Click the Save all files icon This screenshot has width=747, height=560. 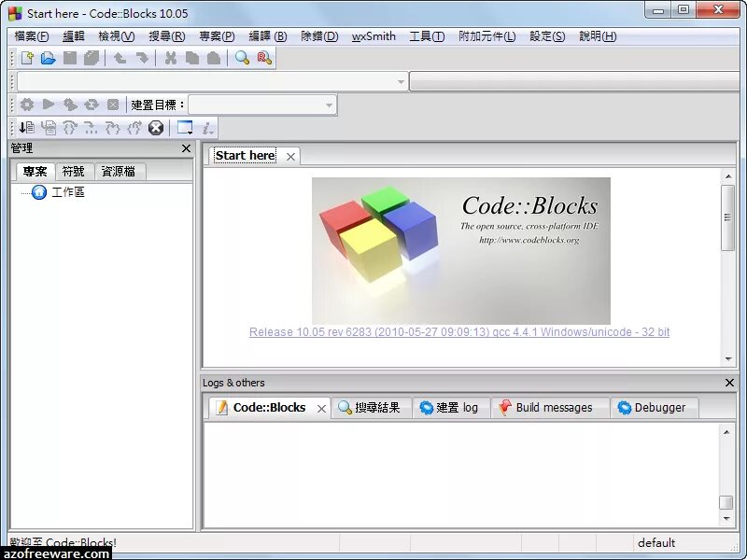[x=92, y=58]
